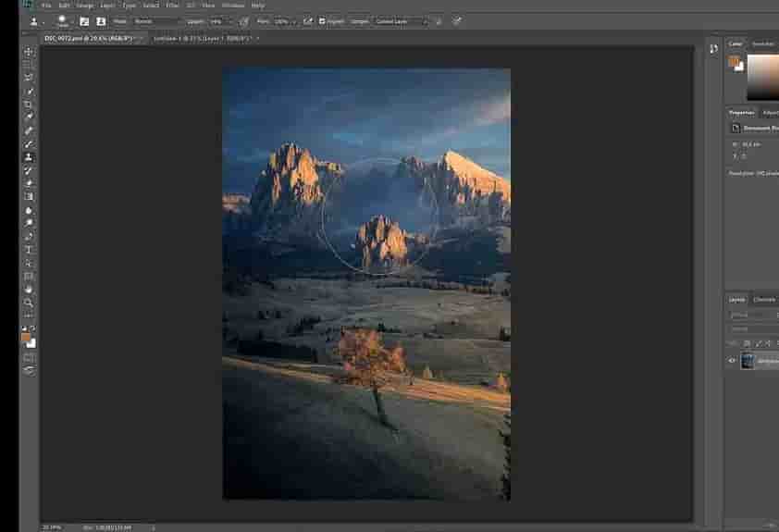Hide the layer using its eye icon
Viewport: 779px width, 532px height.
(732, 361)
